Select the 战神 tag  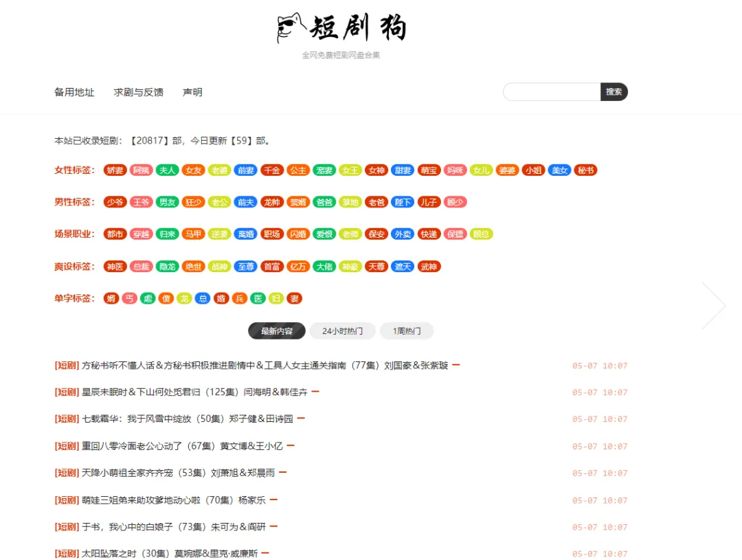click(x=220, y=266)
